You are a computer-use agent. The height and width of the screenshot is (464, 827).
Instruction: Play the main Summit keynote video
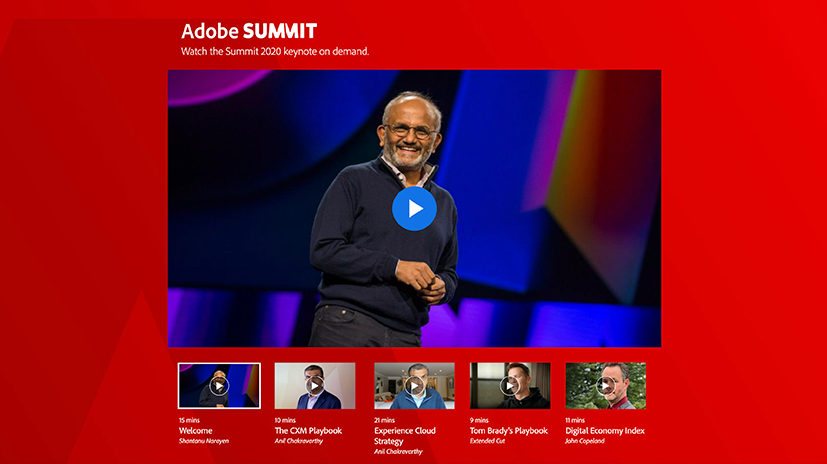pyautogui.click(x=414, y=208)
